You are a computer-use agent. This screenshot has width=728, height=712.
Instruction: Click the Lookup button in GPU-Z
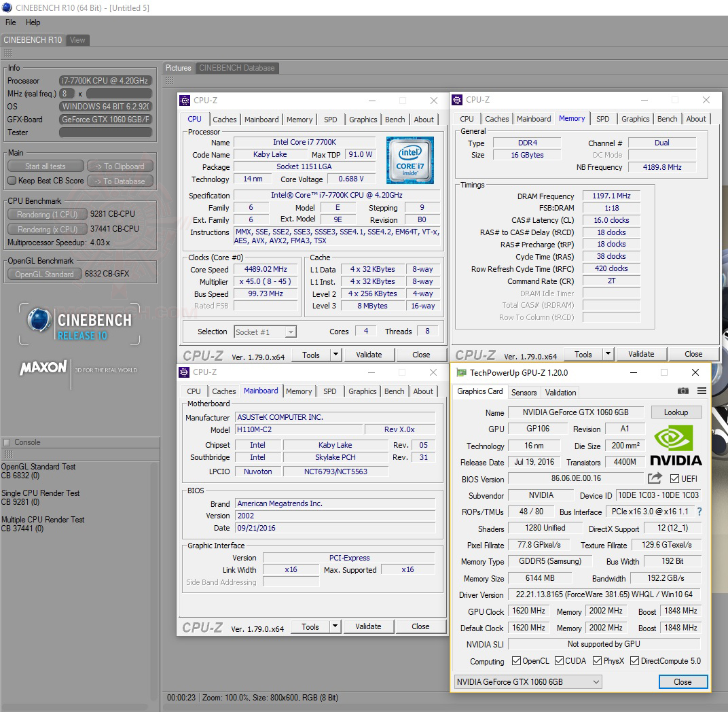[x=676, y=412]
